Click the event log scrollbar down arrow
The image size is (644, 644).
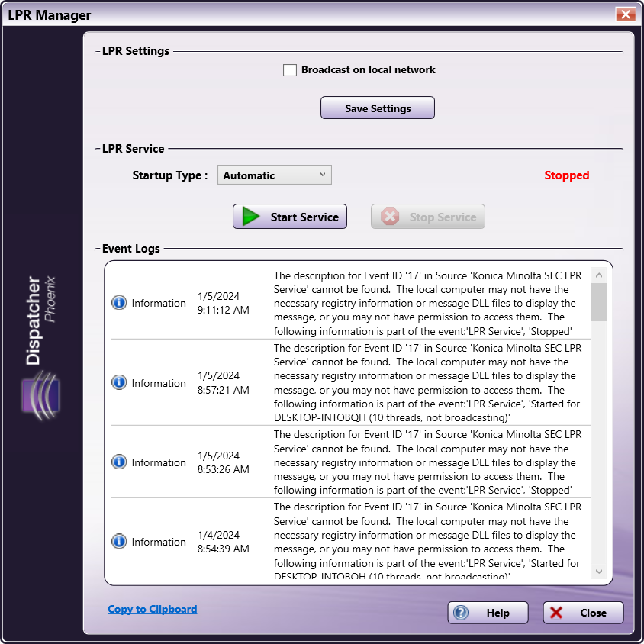coord(598,572)
